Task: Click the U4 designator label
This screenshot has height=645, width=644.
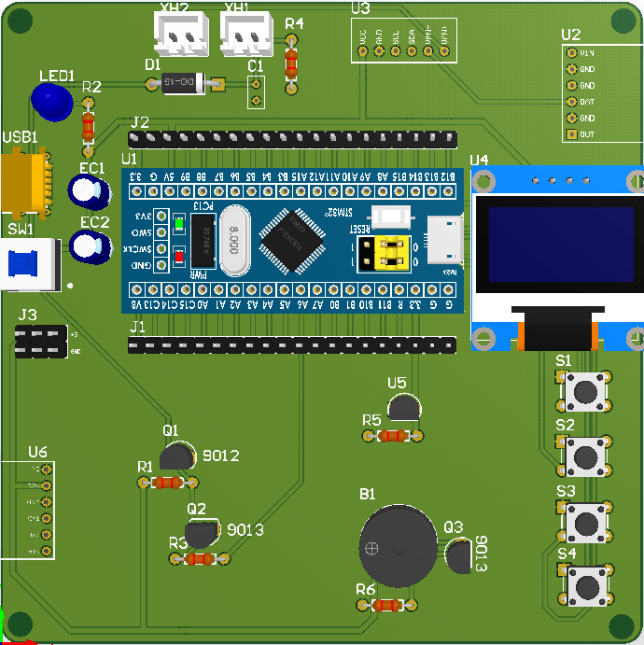Action: [479, 160]
